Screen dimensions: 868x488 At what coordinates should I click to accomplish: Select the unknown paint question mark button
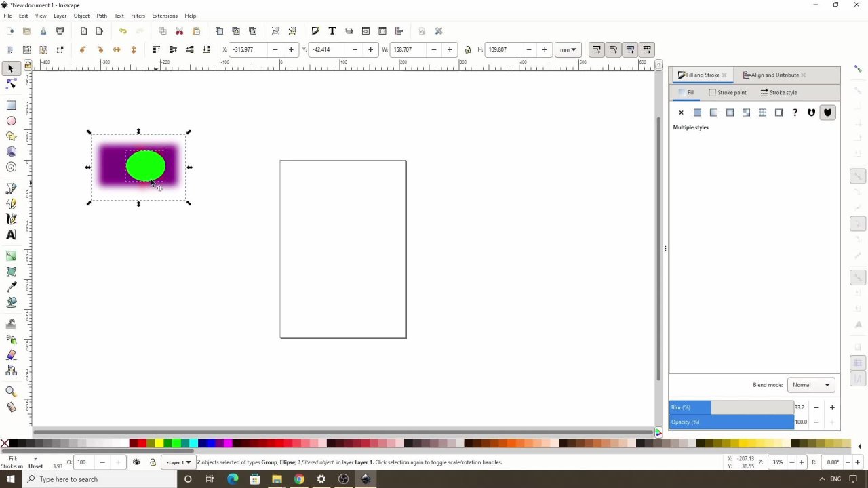tap(795, 113)
